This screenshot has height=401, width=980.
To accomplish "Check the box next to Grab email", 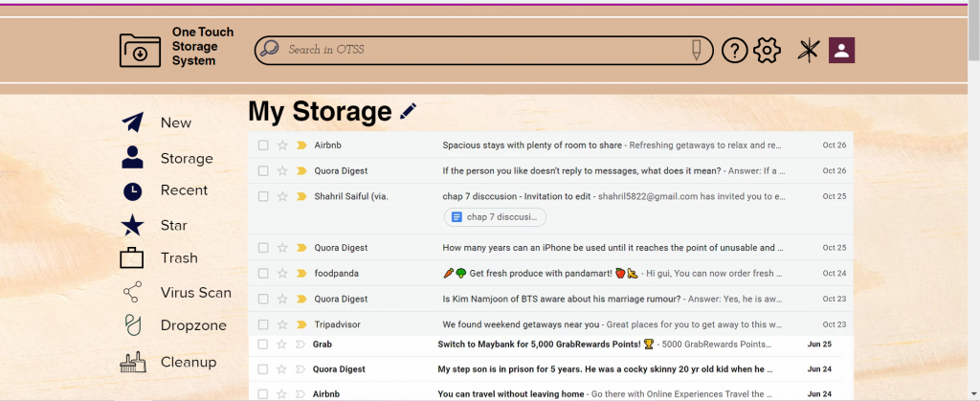I will [x=262, y=344].
